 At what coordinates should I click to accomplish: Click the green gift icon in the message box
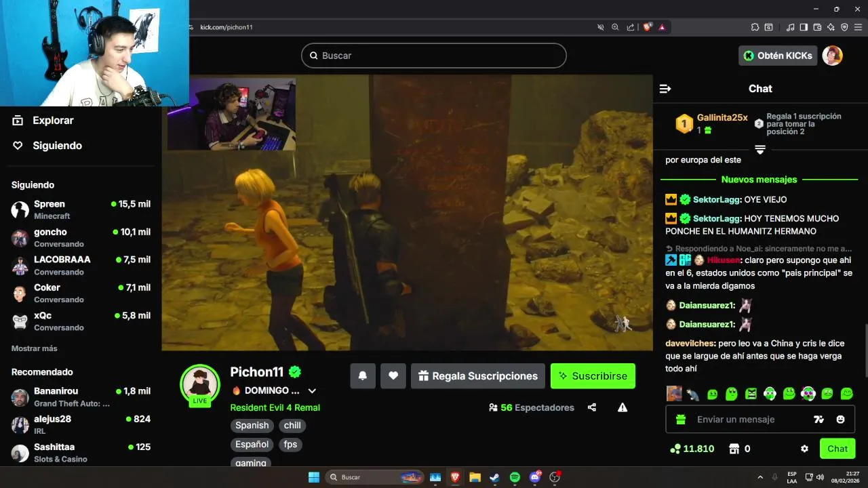tap(681, 420)
